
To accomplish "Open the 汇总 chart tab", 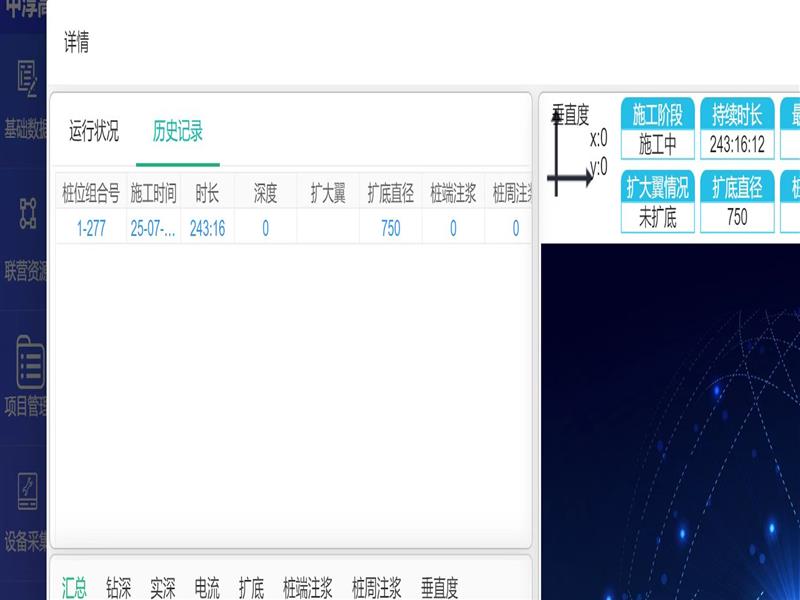I will coord(74,587).
